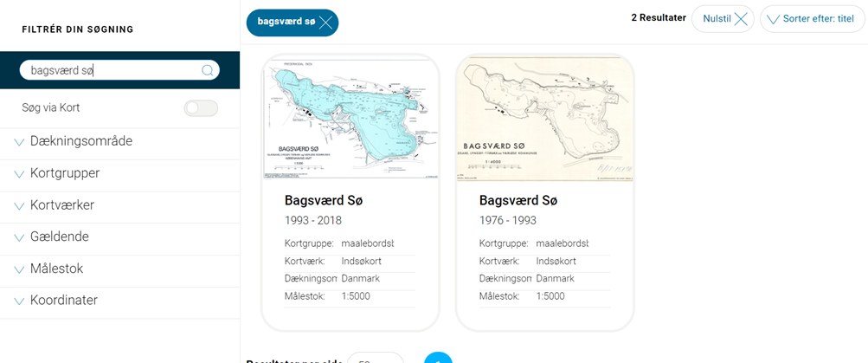Expand the Målestok filter section
The height and width of the screenshot is (363, 868).
point(119,269)
